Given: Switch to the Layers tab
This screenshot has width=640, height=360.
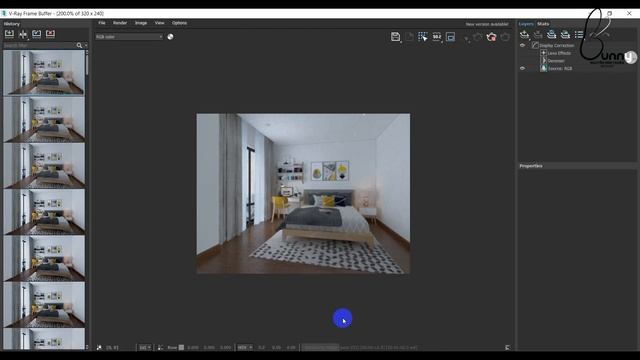Looking at the screenshot, I should [526, 24].
